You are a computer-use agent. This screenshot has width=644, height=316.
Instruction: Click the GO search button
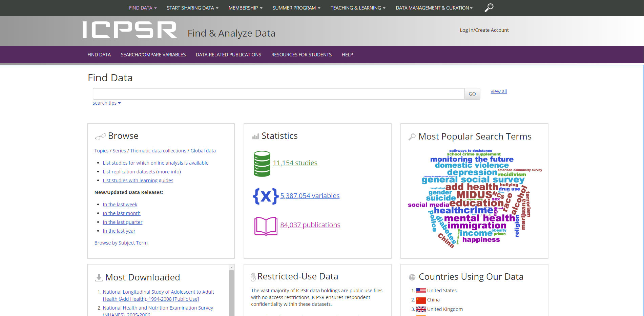tap(472, 94)
